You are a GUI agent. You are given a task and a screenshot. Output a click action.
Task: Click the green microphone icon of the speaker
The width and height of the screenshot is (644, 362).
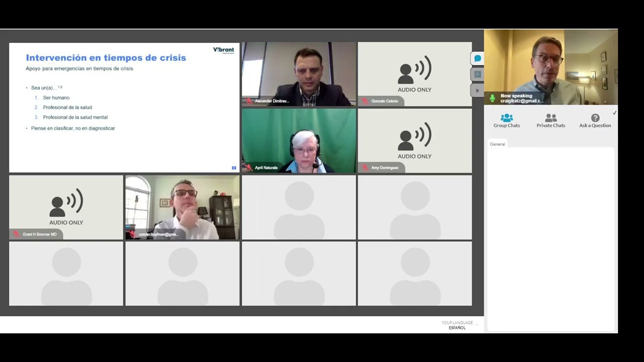[x=493, y=98]
